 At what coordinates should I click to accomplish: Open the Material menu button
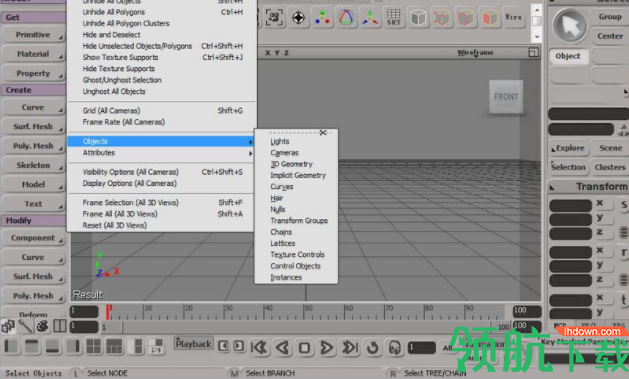33,54
